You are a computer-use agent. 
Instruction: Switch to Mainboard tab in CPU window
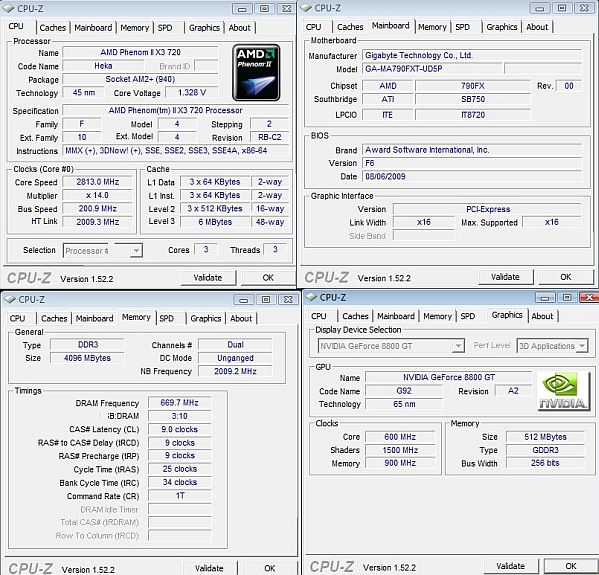click(x=93, y=28)
